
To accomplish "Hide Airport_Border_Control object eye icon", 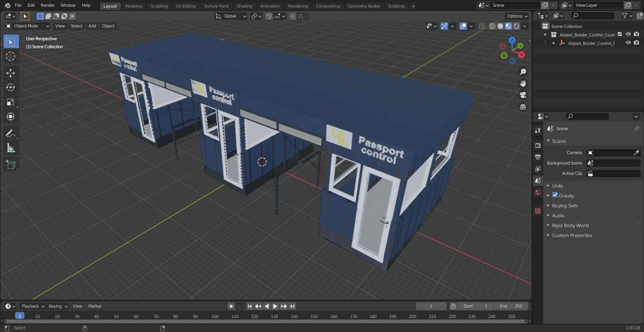I will [628, 43].
